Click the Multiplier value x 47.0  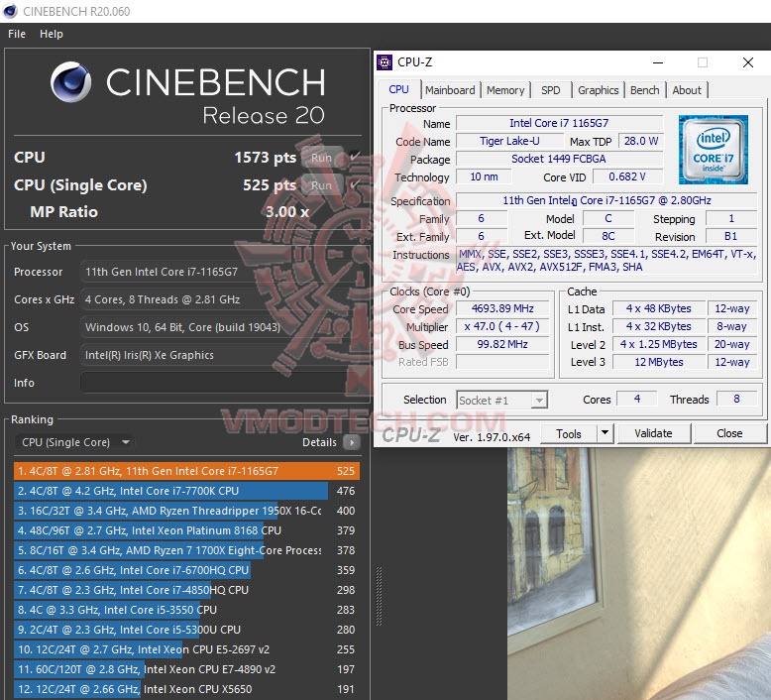(x=502, y=326)
